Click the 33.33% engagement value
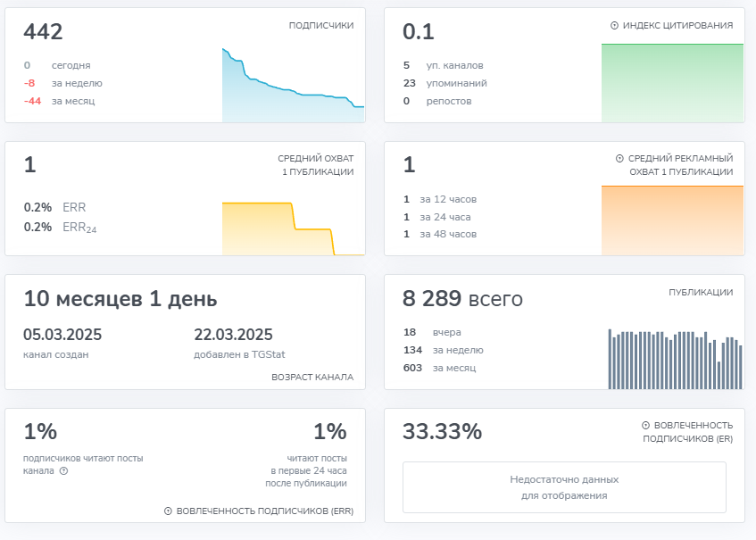The height and width of the screenshot is (540, 756). tap(442, 432)
